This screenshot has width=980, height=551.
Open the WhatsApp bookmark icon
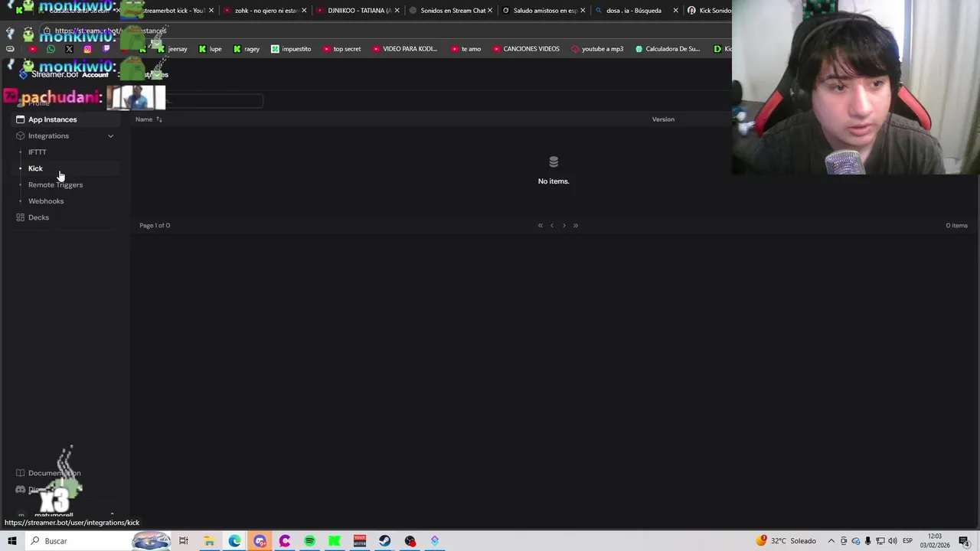(x=51, y=49)
